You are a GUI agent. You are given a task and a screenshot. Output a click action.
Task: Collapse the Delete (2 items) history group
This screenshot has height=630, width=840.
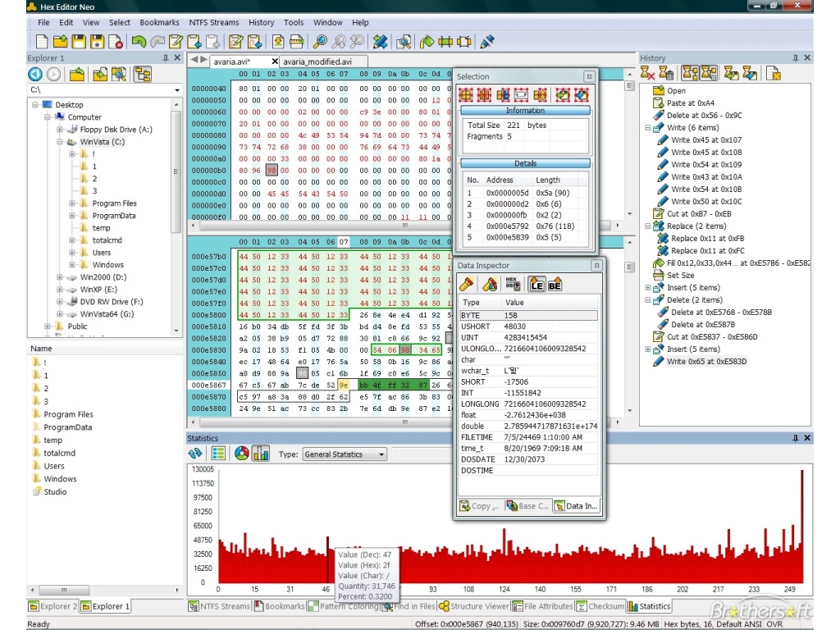(647, 300)
